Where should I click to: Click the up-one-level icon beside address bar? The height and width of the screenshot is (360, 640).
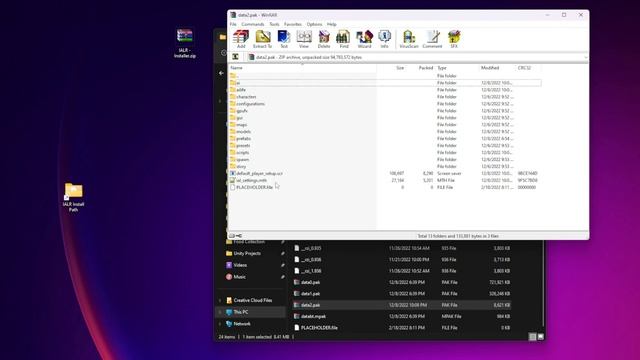[x=236, y=57]
